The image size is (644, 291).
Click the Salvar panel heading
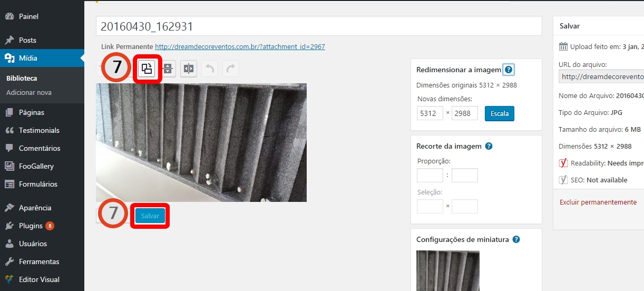click(570, 26)
